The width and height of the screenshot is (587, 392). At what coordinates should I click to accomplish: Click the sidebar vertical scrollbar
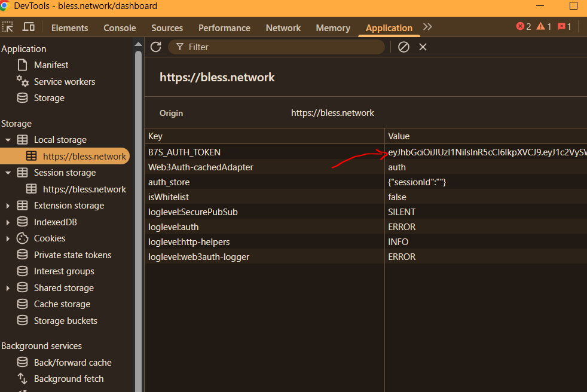(x=138, y=221)
